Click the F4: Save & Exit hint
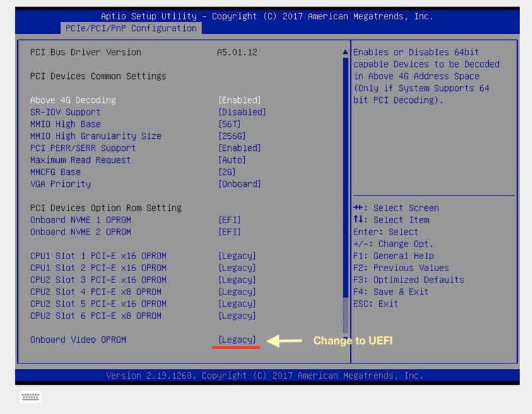 (390, 292)
